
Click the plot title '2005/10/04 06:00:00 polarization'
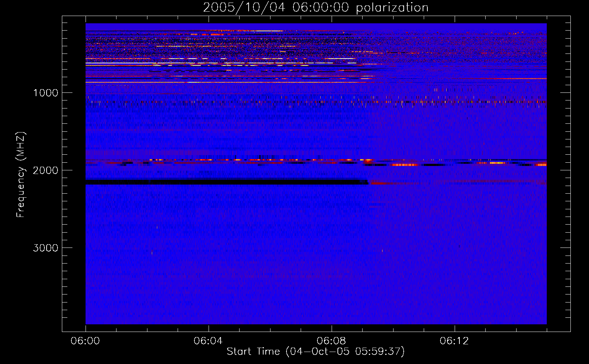click(316, 7)
